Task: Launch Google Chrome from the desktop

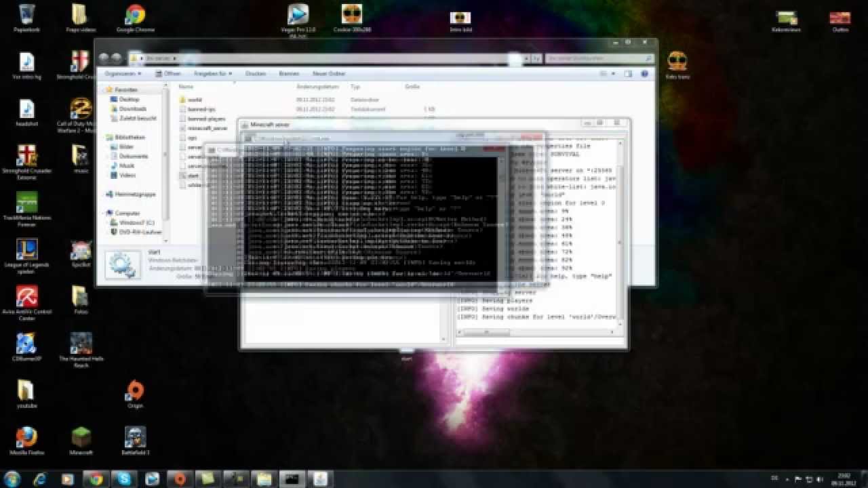Action: [135, 18]
